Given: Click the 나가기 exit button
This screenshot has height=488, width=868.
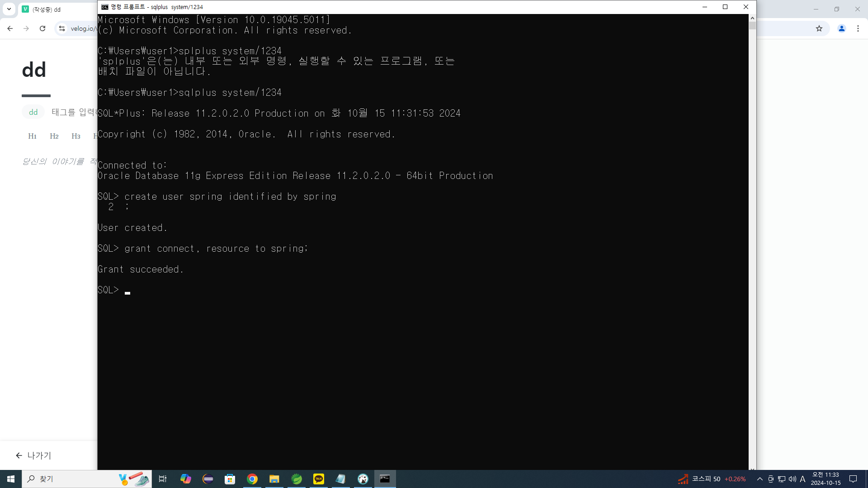Looking at the screenshot, I should pyautogui.click(x=34, y=455).
